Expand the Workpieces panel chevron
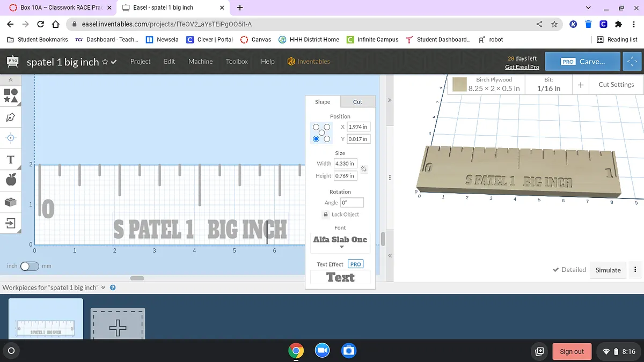The width and height of the screenshot is (644, 362). click(x=104, y=287)
